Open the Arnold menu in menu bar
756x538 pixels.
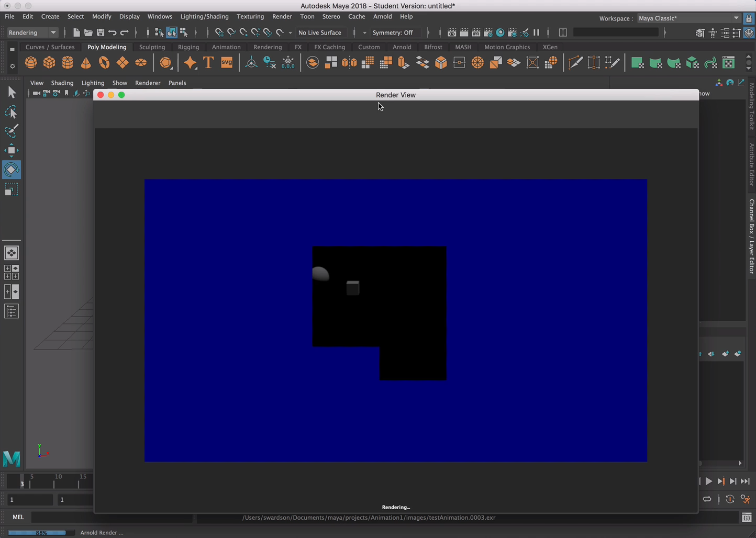point(382,16)
